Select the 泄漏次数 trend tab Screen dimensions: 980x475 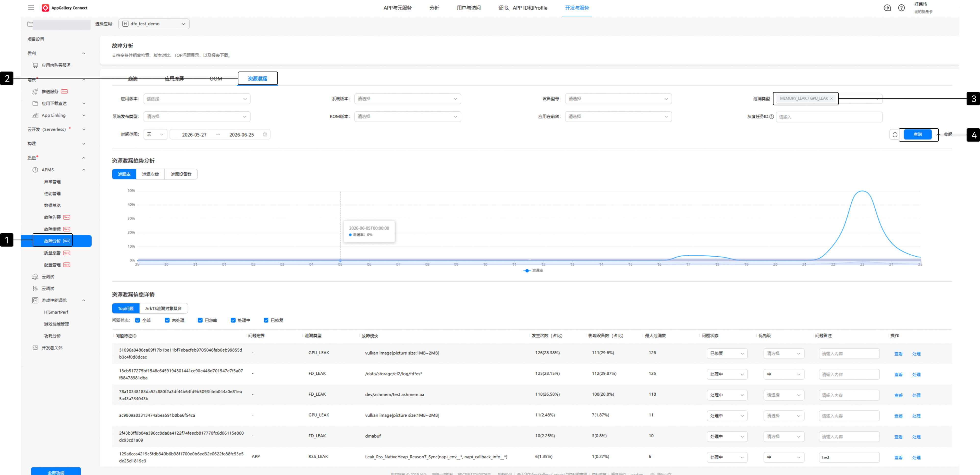150,174
